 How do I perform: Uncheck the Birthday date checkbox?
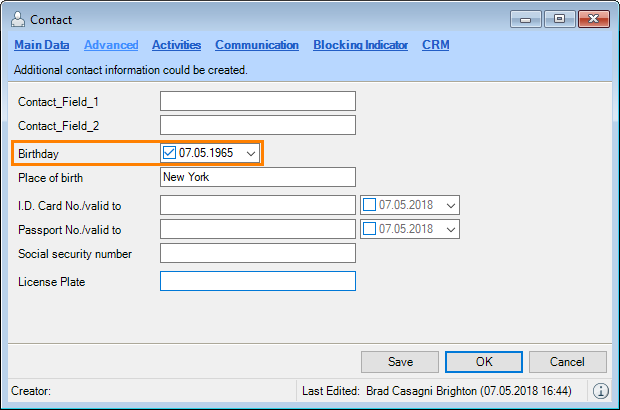coord(169,153)
